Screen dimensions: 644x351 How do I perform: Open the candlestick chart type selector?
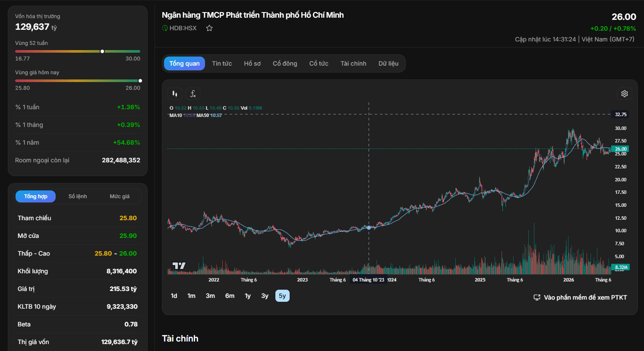pyautogui.click(x=175, y=94)
